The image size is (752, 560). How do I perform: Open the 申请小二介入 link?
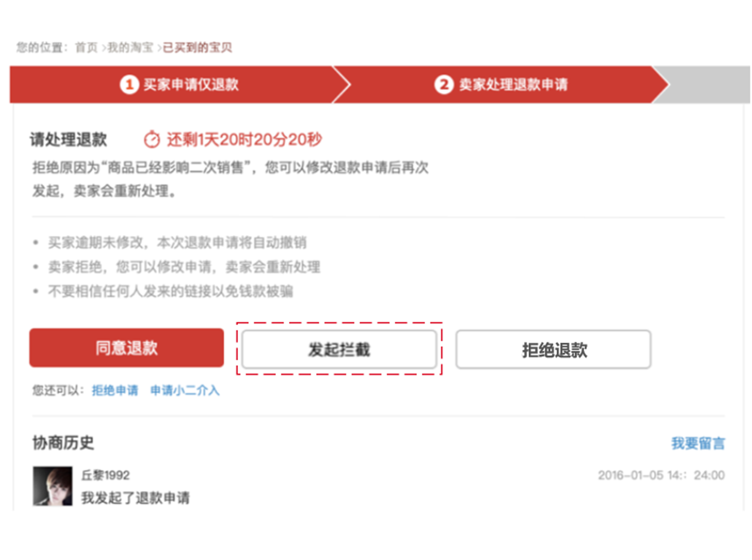pyautogui.click(x=185, y=390)
